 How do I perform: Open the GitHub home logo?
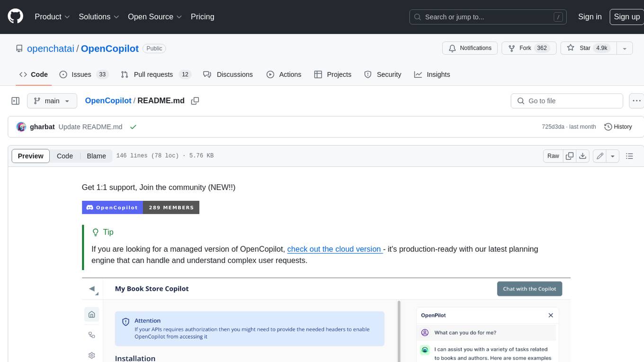point(15,17)
